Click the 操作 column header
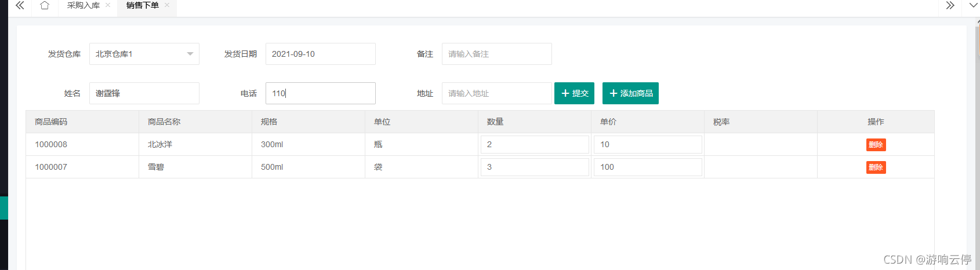The width and height of the screenshot is (980, 270). point(876,122)
